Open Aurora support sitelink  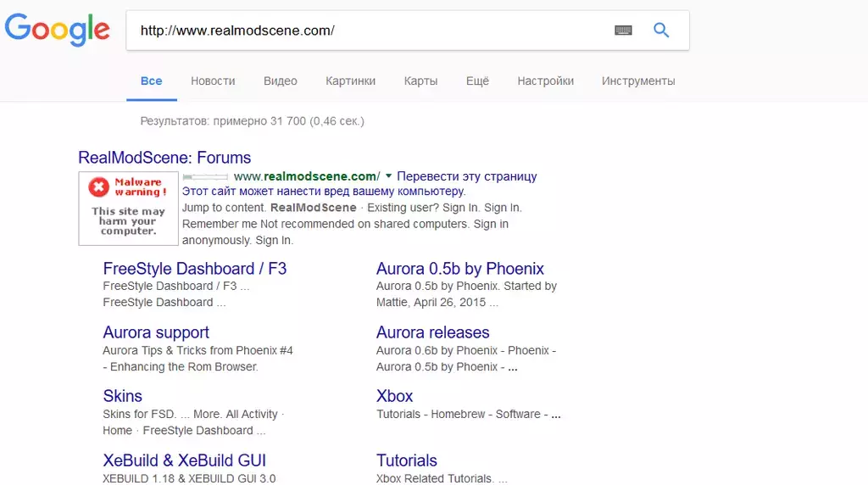pyautogui.click(x=156, y=332)
